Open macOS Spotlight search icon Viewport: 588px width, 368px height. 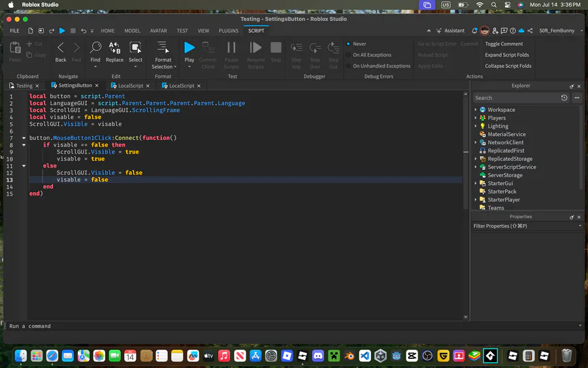(x=494, y=5)
